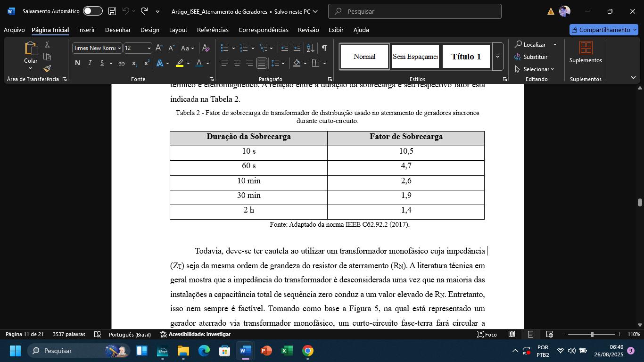Click the Substituir button
Image resolution: width=644 pixels, height=362 pixels.
[531, 57]
